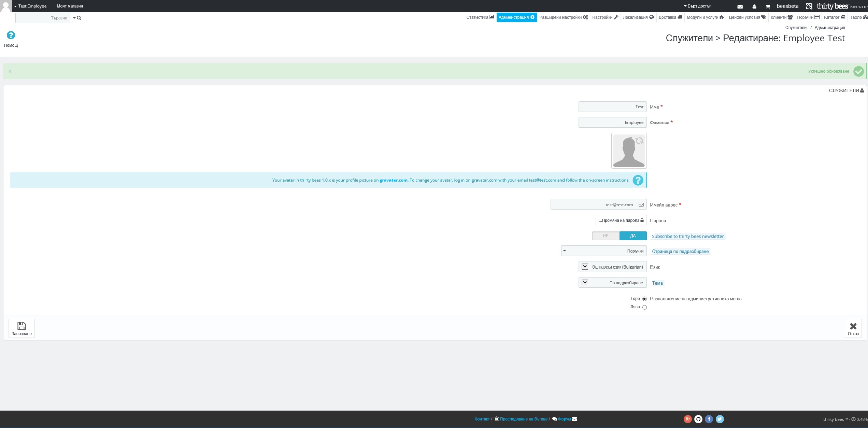Click the Help question mark icon

click(11, 35)
